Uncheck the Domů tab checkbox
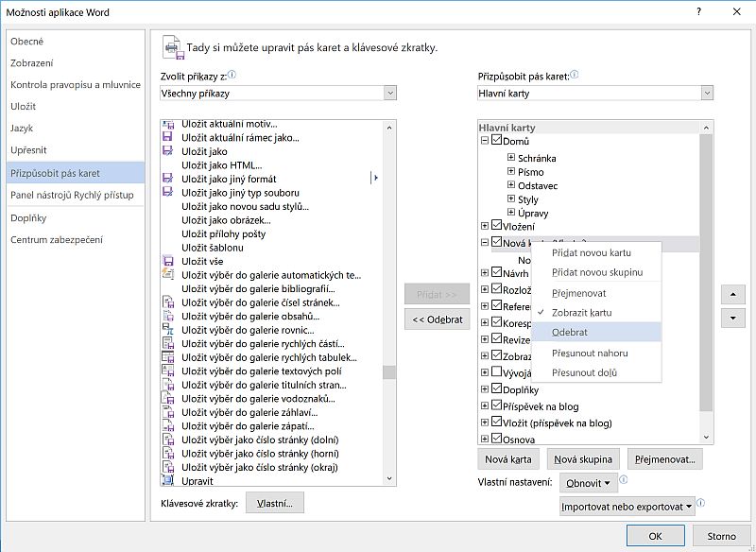 pos(497,140)
